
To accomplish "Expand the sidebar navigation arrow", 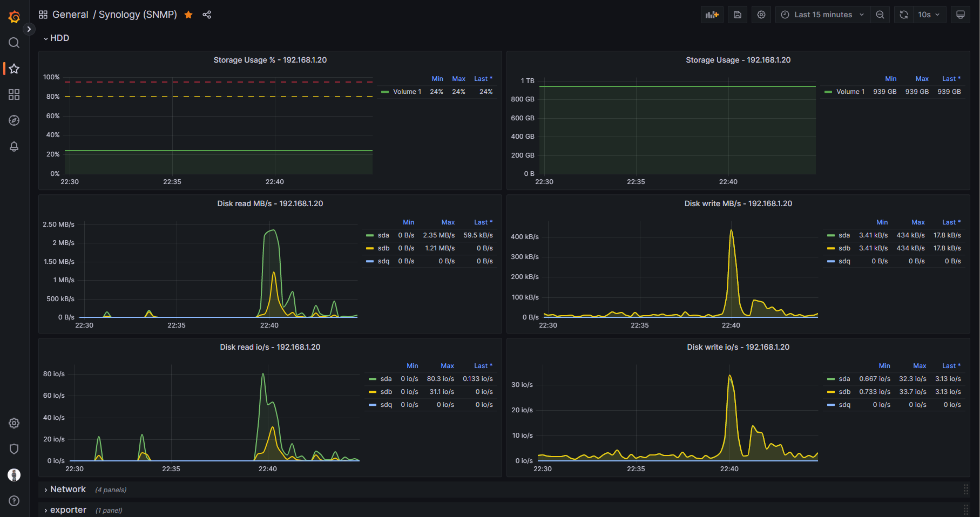I will click(29, 29).
